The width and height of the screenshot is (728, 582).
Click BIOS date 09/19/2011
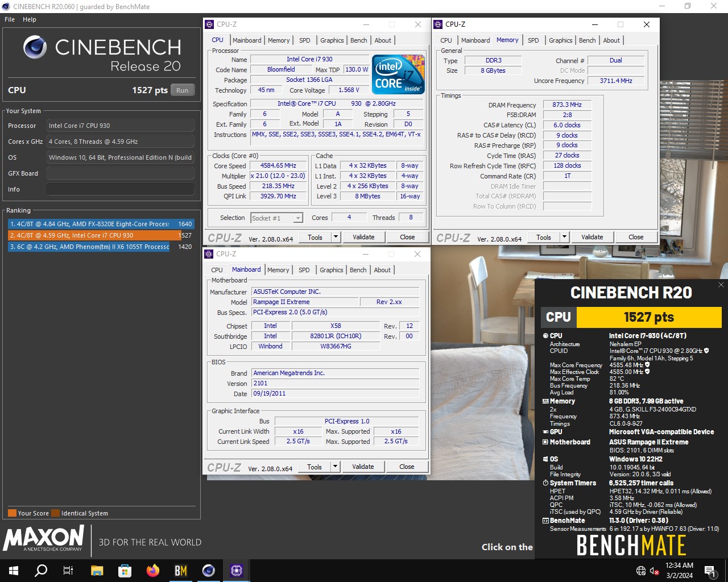coord(336,393)
